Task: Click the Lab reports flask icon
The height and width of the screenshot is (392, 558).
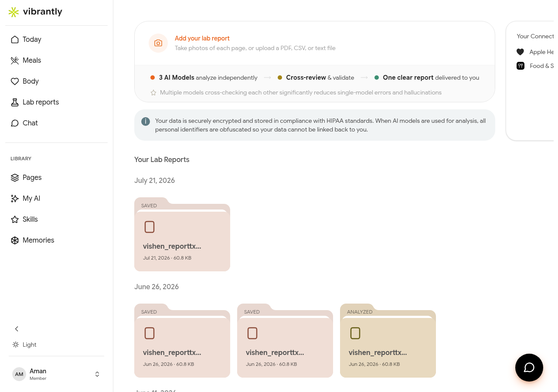Action: pyautogui.click(x=15, y=102)
